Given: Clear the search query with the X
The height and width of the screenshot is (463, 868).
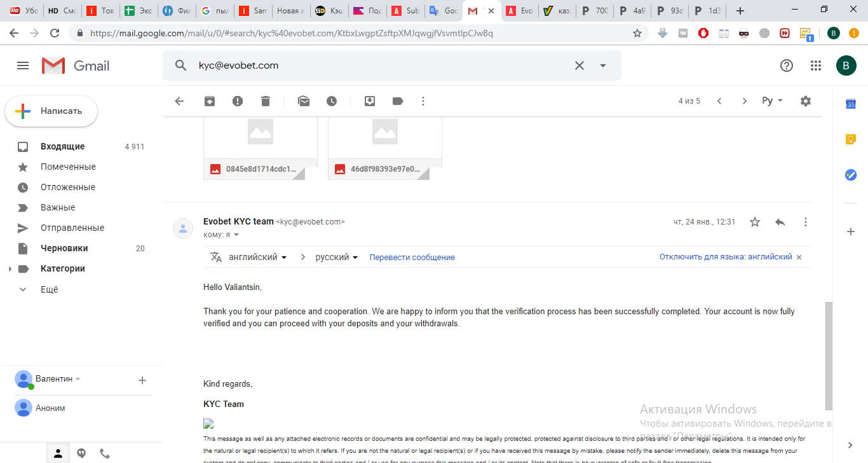Looking at the screenshot, I should 580,65.
